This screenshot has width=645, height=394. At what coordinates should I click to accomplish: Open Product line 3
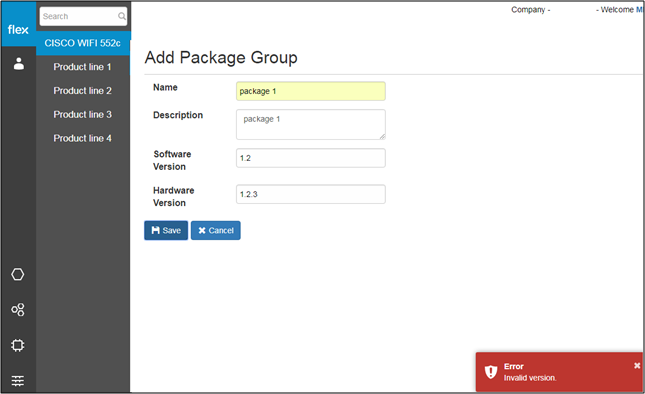coord(83,115)
